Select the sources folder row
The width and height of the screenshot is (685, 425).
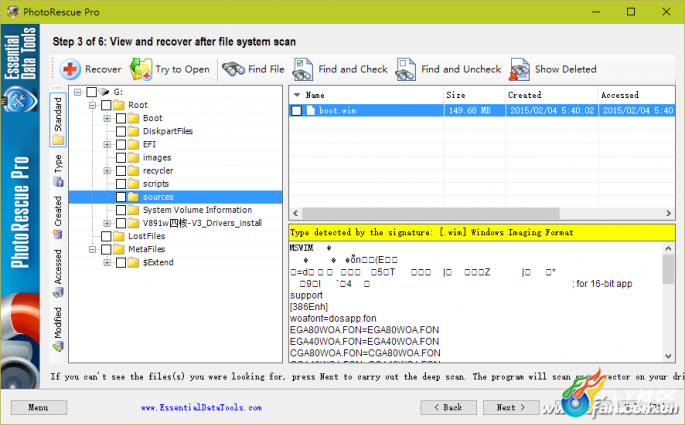176,197
